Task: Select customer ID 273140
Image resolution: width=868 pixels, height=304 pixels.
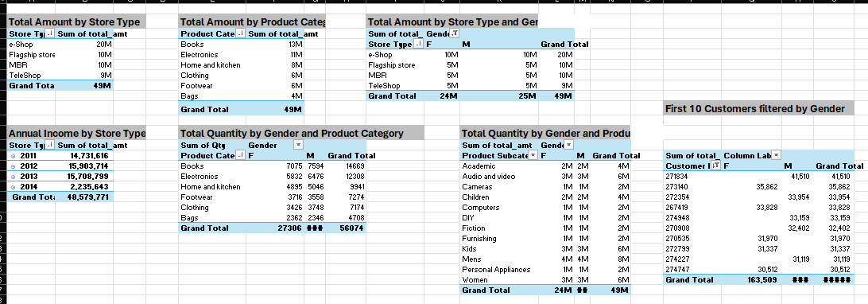Action: (x=692, y=186)
